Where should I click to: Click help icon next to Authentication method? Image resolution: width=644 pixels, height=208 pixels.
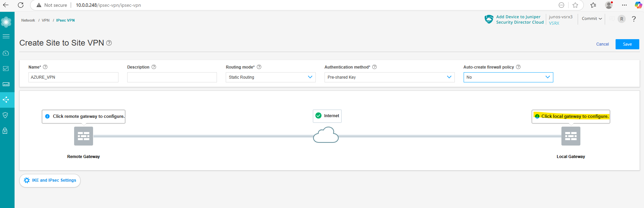coord(375,67)
